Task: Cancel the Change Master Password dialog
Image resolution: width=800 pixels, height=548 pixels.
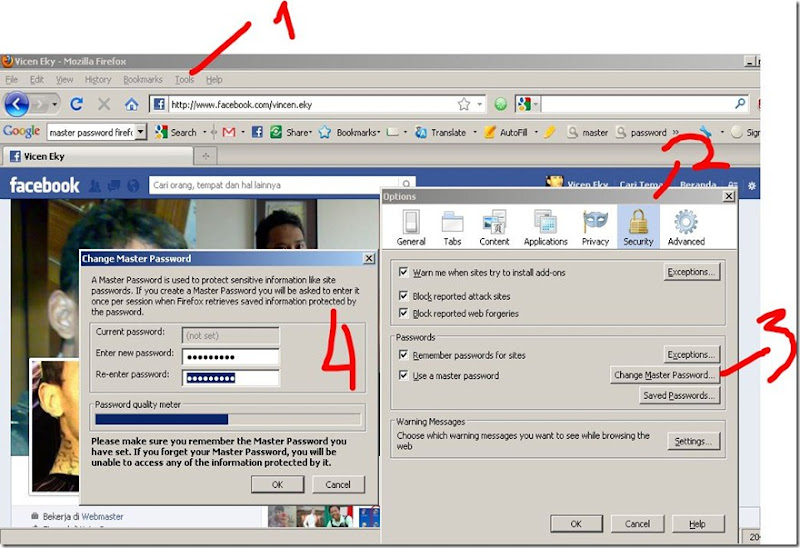Action: click(338, 484)
